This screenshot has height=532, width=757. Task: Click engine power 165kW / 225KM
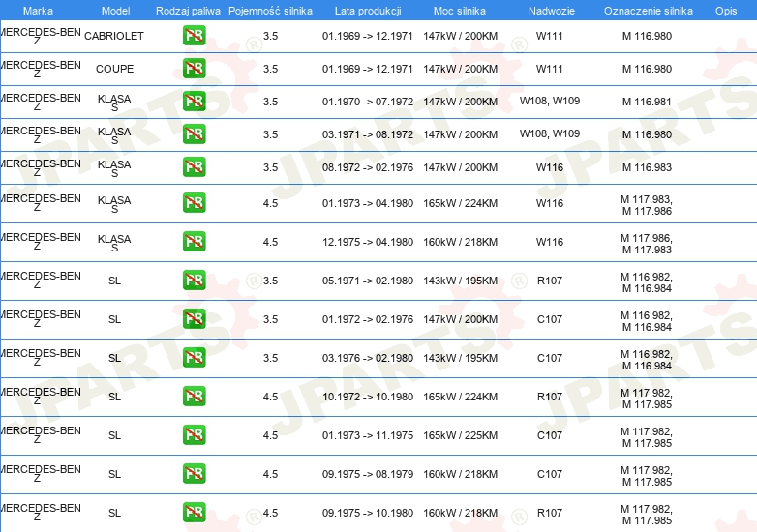460,435
